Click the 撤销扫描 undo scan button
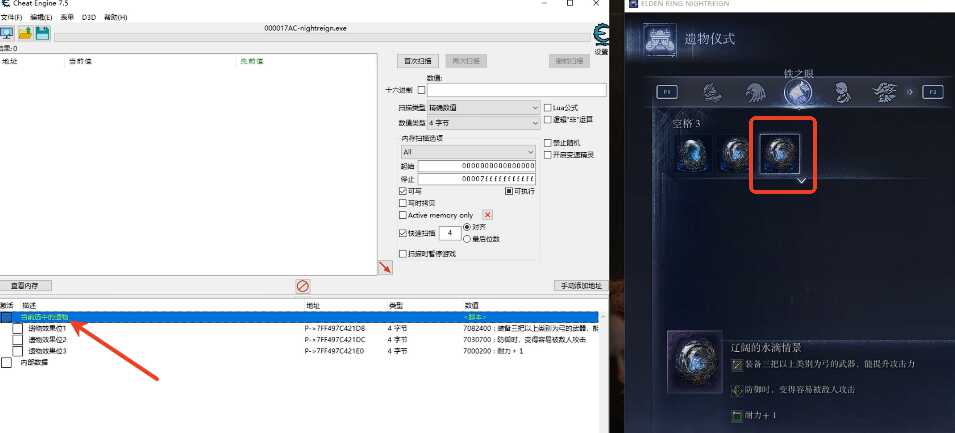Image resolution: width=955 pixels, height=433 pixels. (569, 61)
